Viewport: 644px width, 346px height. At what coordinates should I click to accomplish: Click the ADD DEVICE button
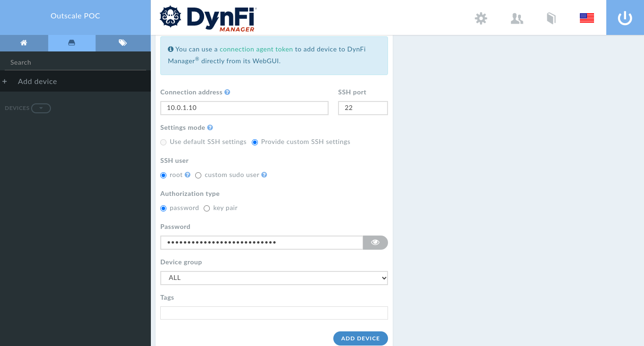pos(361,338)
